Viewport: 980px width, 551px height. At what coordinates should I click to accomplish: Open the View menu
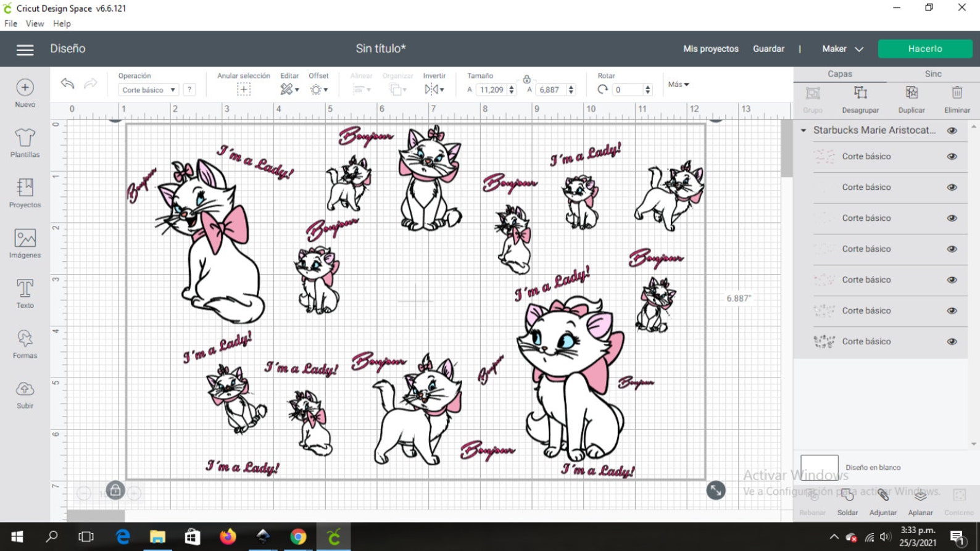point(35,23)
